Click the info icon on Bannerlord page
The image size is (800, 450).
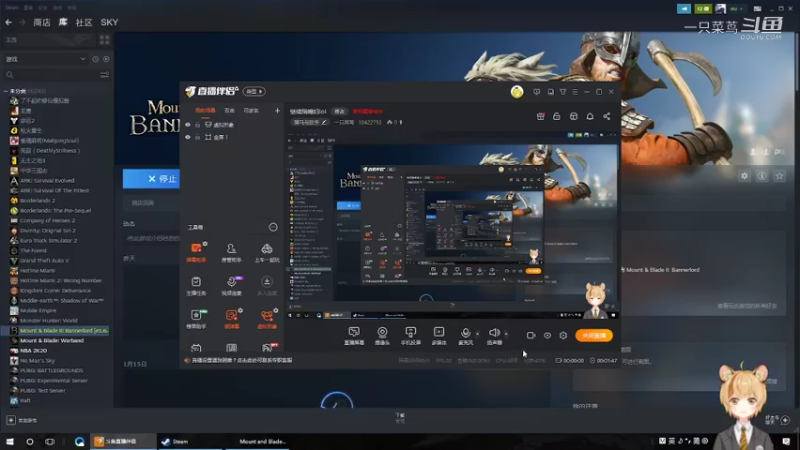pos(762,176)
